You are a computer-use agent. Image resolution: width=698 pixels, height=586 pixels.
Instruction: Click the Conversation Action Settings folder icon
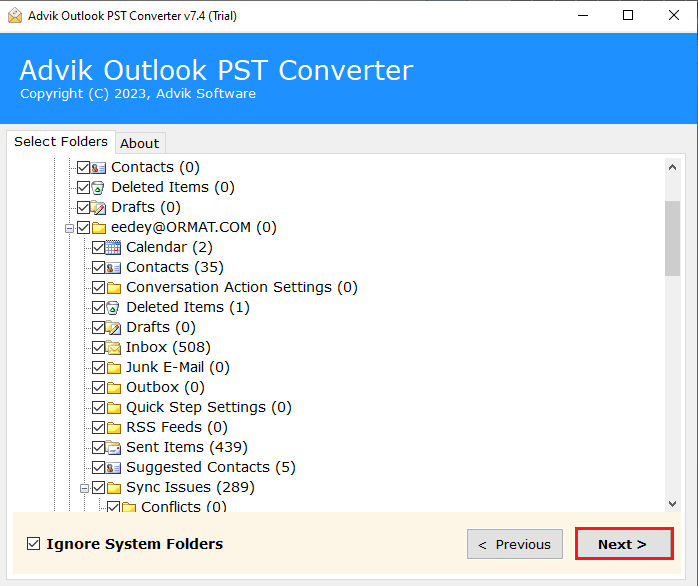coord(114,288)
